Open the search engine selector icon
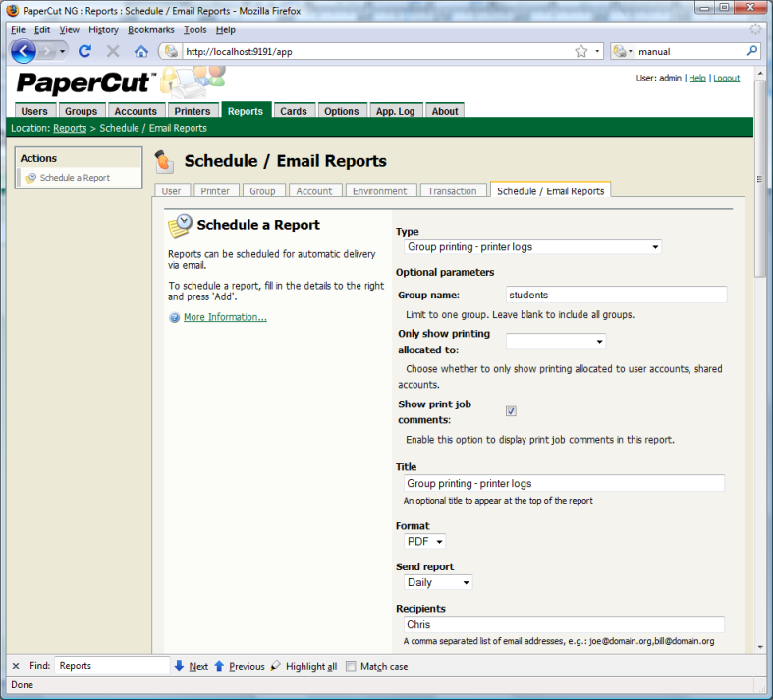This screenshot has height=700, width=773. tap(622, 51)
